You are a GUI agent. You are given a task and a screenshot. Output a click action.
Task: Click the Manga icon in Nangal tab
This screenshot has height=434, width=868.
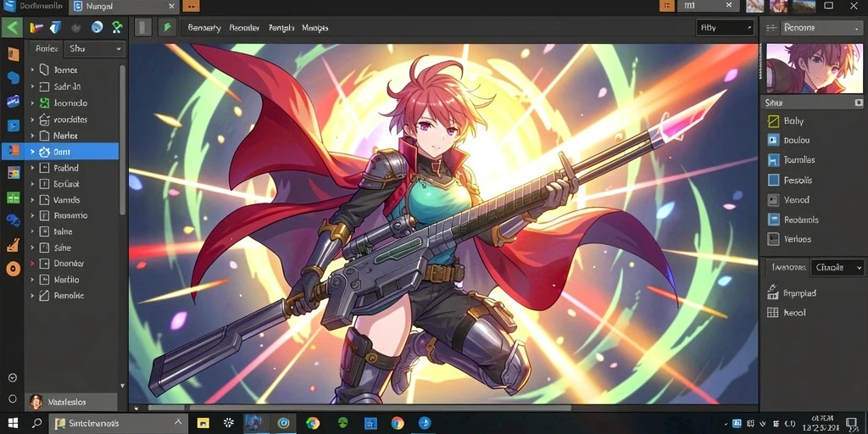(x=77, y=7)
